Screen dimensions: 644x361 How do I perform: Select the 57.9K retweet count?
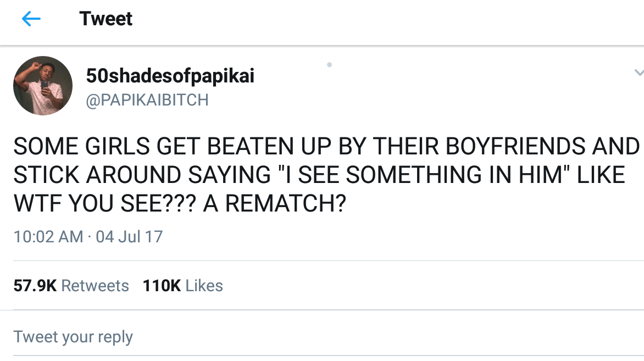click(35, 286)
